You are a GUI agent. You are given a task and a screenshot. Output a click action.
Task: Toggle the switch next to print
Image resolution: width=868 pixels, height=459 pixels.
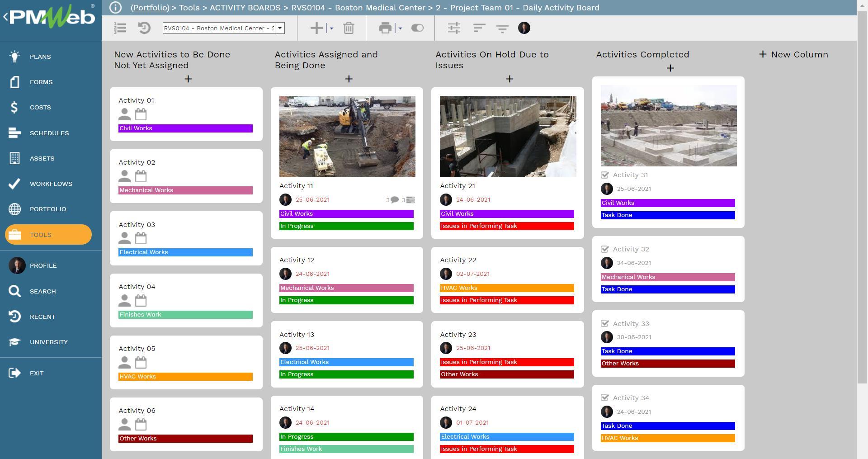(417, 28)
